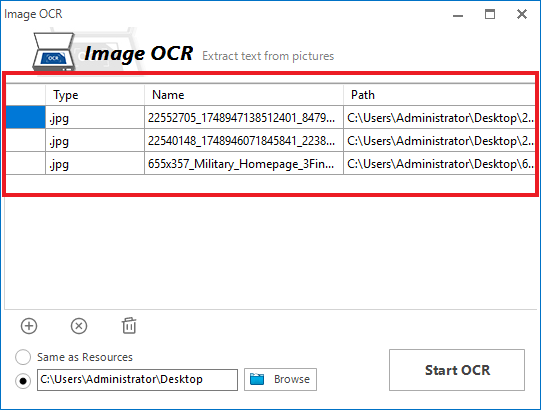This screenshot has height=410, width=541.
Task: Click the Start OCR button
Action: click(x=457, y=370)
